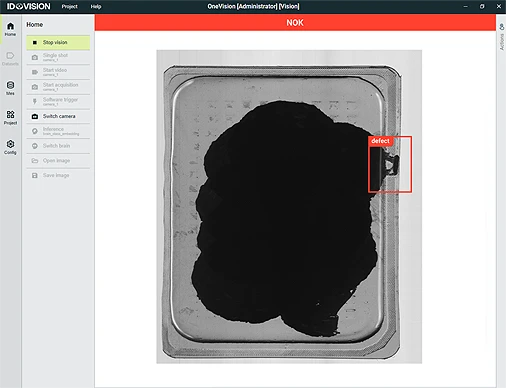
Task: Click the Start video camcorder icon
Action: [x=35, y=72]
